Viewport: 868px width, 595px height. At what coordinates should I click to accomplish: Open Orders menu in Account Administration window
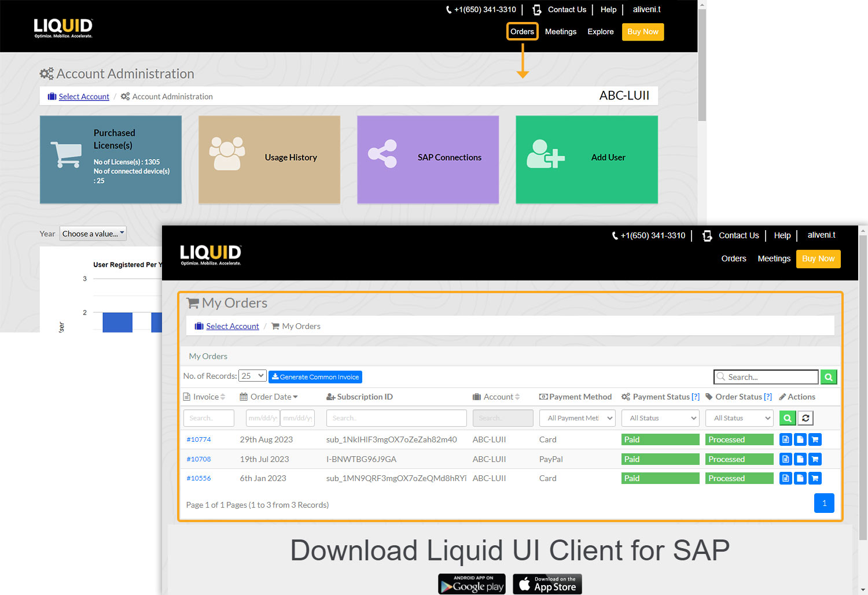point(522,31)
